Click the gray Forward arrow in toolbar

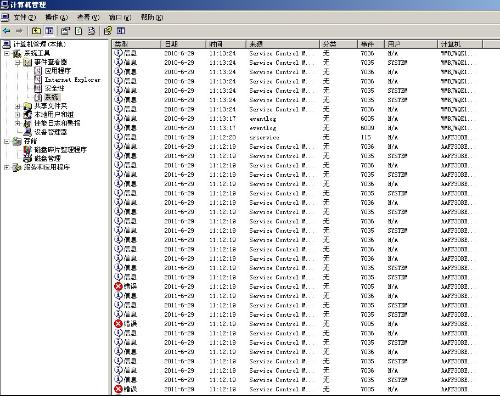pos(19,31)
